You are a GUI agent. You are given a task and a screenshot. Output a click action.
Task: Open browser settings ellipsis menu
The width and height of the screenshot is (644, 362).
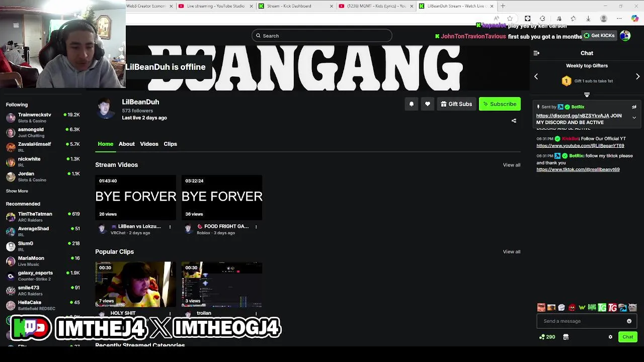pos(619,19)
